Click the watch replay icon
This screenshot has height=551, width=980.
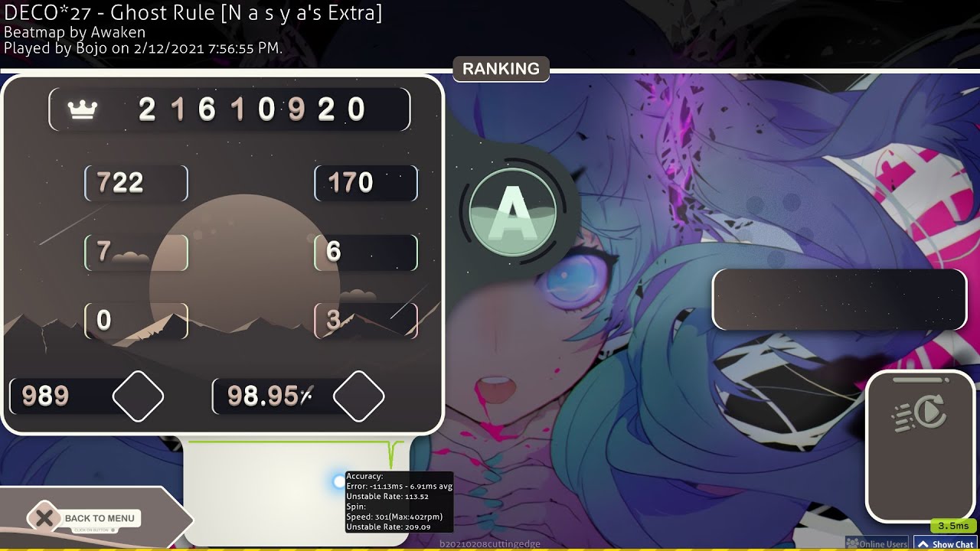(x=920, y=414)
